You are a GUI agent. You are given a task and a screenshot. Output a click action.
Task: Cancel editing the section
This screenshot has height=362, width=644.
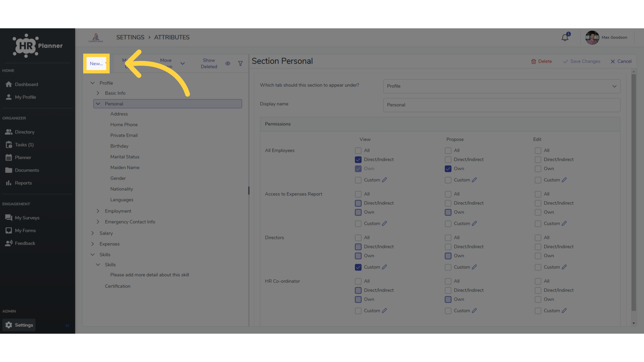pos(621,61)
